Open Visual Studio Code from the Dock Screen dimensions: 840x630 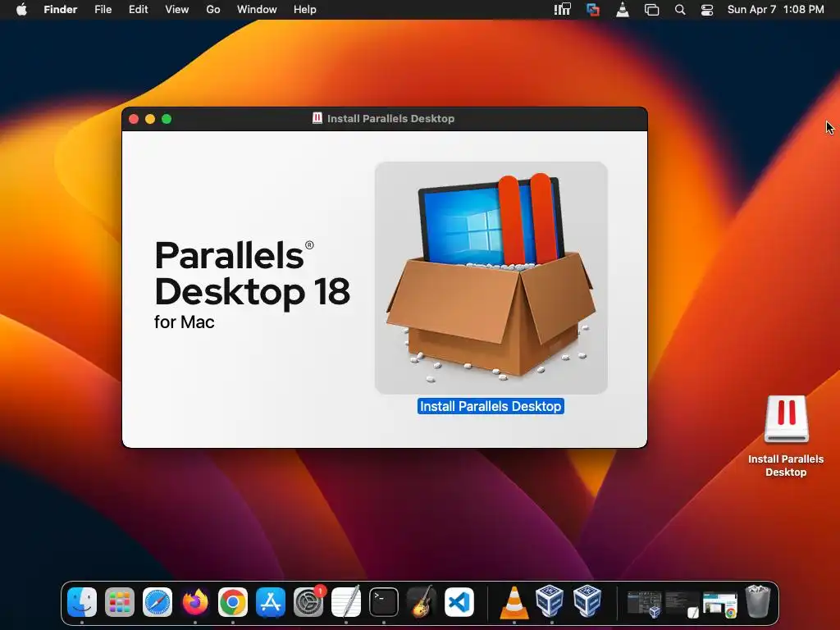(x=459, y=601)
